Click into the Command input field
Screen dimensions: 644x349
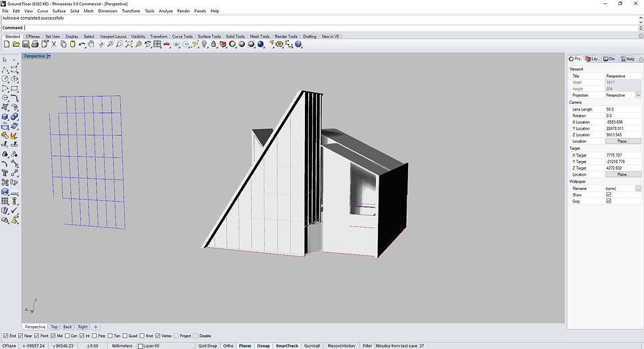pos(331,28)
